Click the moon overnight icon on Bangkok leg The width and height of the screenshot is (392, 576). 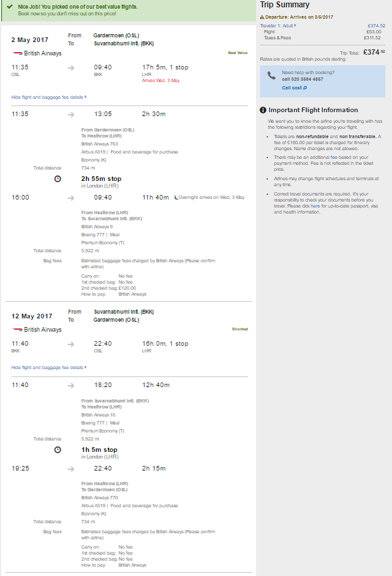click(176, 198)
